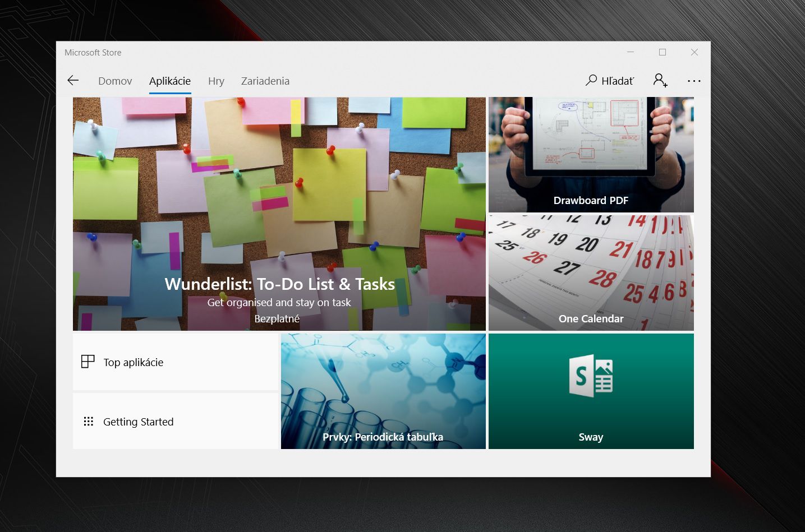Open the Getting Started collection
The image size is (805, 532).
(176, 421)
